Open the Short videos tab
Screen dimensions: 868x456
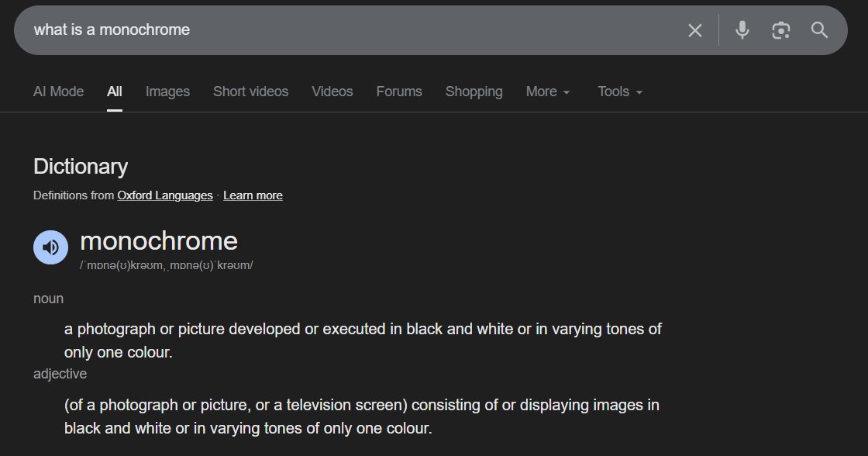(251, 92)
